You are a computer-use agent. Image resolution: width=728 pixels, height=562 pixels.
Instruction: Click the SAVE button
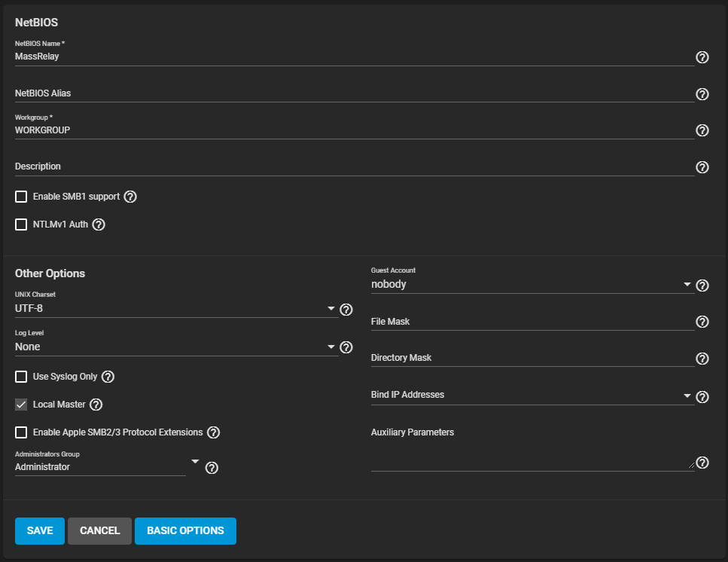point(39,530)
